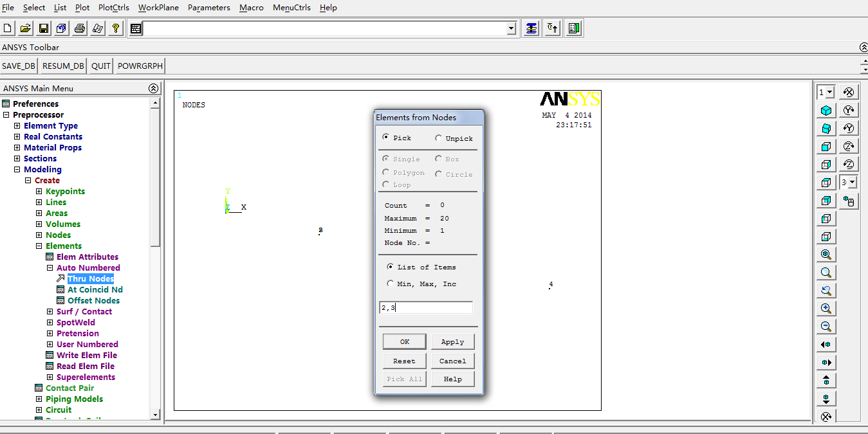Open the Report Generator icon
The height and width of the screenshot is (434, 868).
[x=98, y=28]
